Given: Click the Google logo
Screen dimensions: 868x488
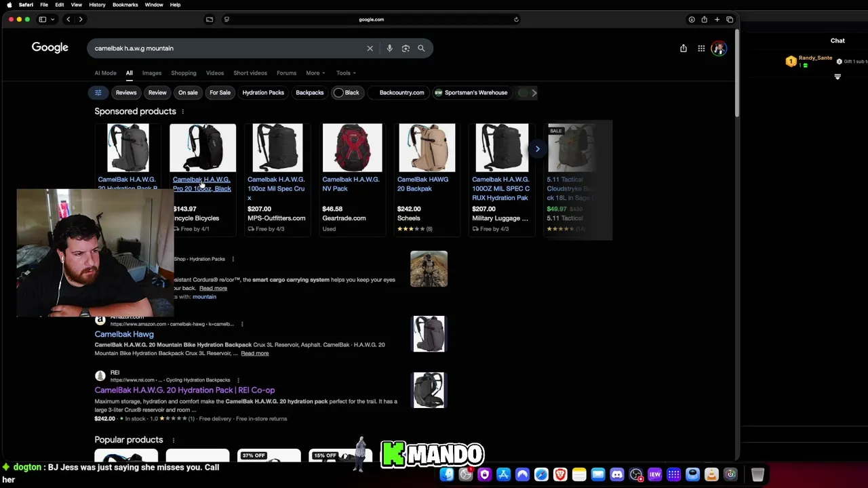Looking at the screenshot, I should [x=50, y=48].
